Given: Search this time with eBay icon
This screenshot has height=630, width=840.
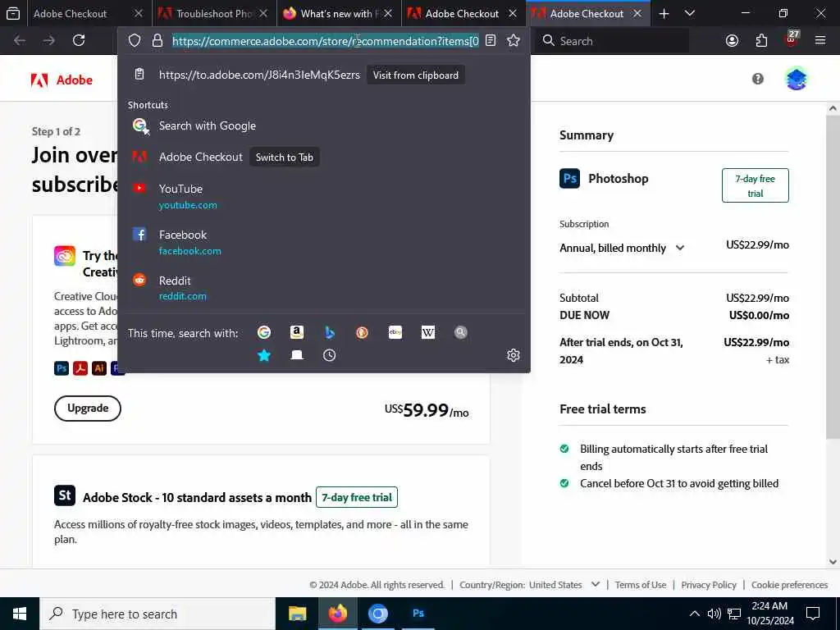Looking at the screenshot, I should pos(395,333).
